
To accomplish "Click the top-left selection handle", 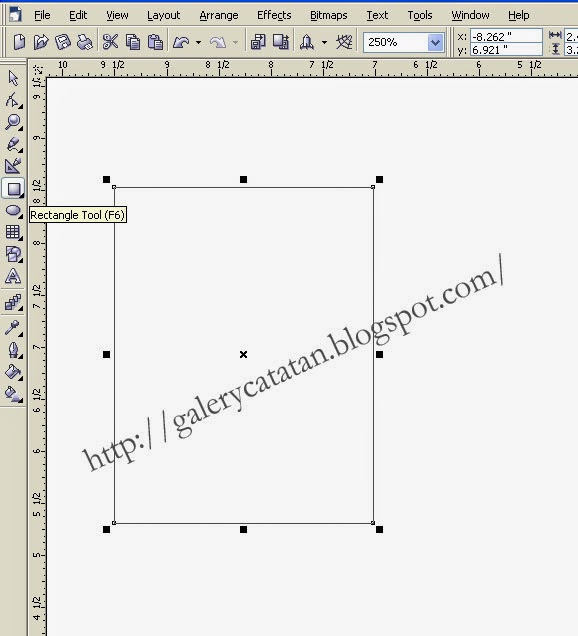I will (x=106, y=179).
